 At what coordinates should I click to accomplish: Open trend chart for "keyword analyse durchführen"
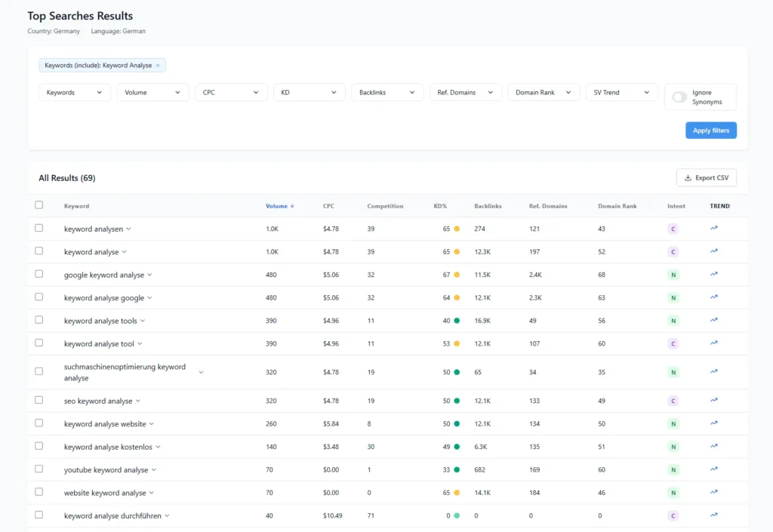tap(713, 515)
